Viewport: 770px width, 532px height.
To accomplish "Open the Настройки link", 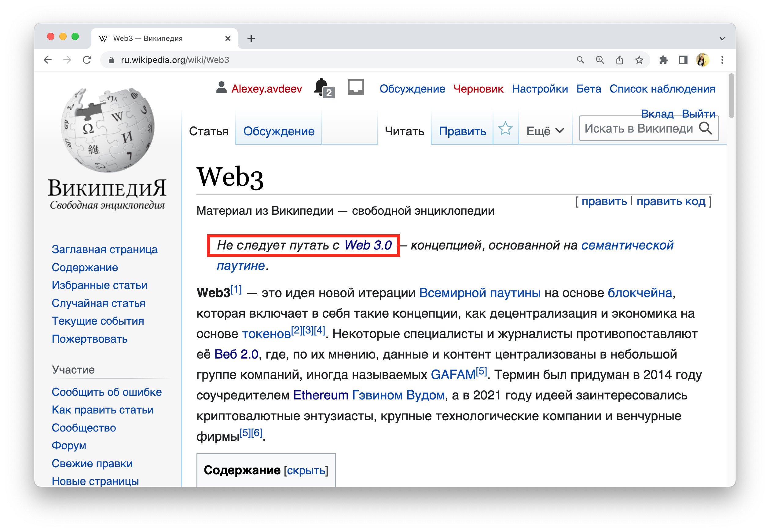I will pos(540,89).
